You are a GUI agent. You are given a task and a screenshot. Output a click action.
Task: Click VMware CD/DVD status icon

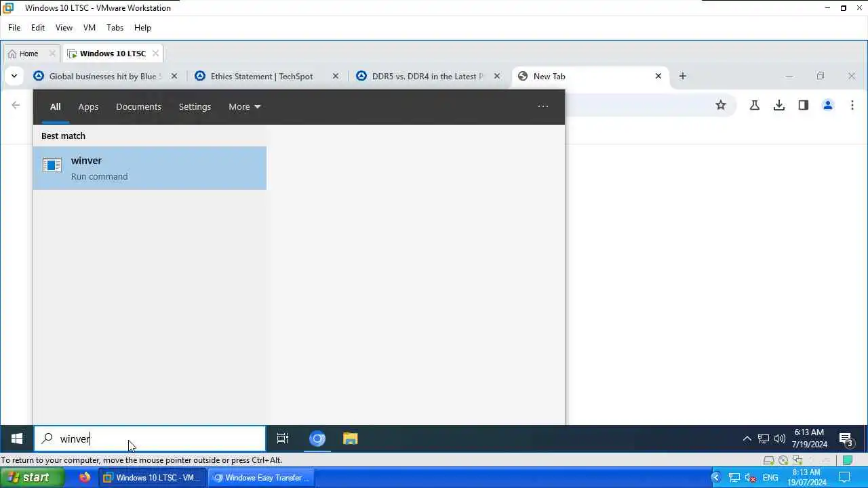click(x=783, y=460)
